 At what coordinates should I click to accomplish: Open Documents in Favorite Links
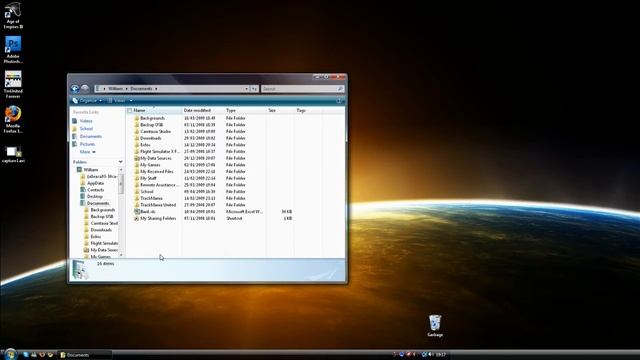point(91,137)
